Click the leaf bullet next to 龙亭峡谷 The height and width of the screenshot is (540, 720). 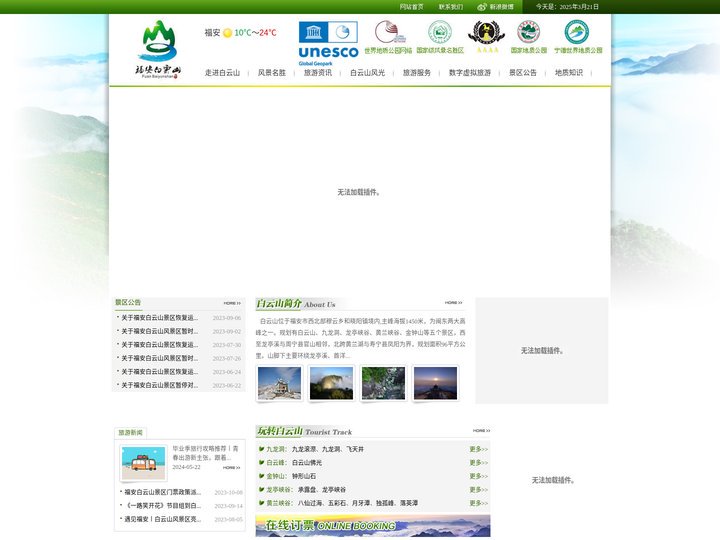tap(261, 489)
